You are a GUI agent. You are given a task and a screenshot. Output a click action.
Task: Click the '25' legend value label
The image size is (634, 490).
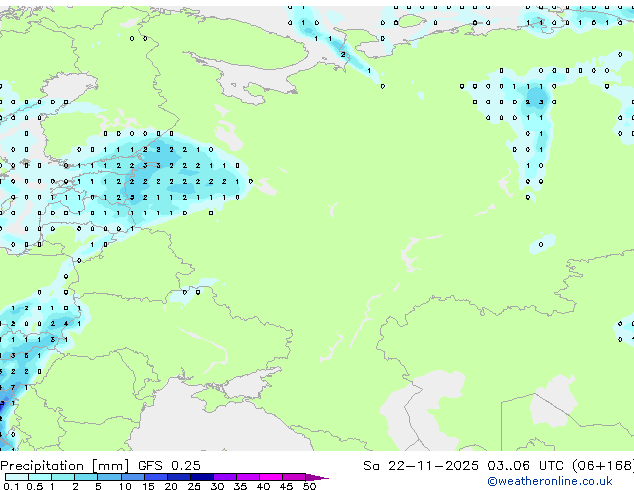[x=194, y=486]
